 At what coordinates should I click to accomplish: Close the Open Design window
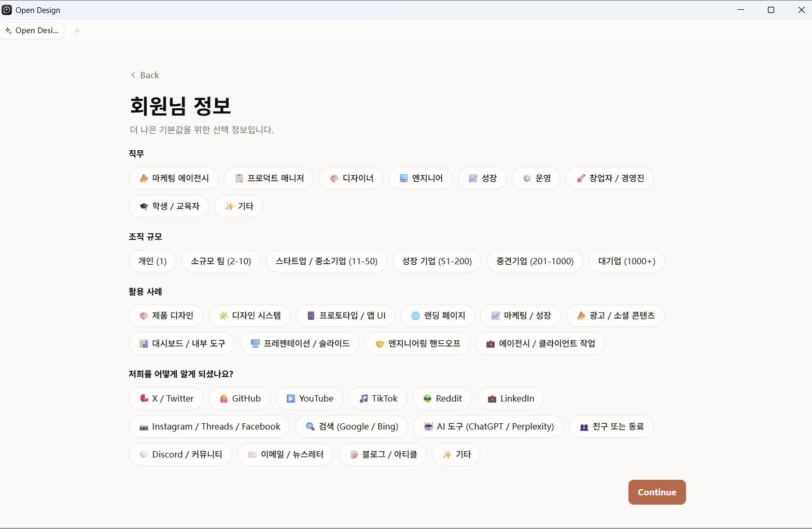coord(801,10)
